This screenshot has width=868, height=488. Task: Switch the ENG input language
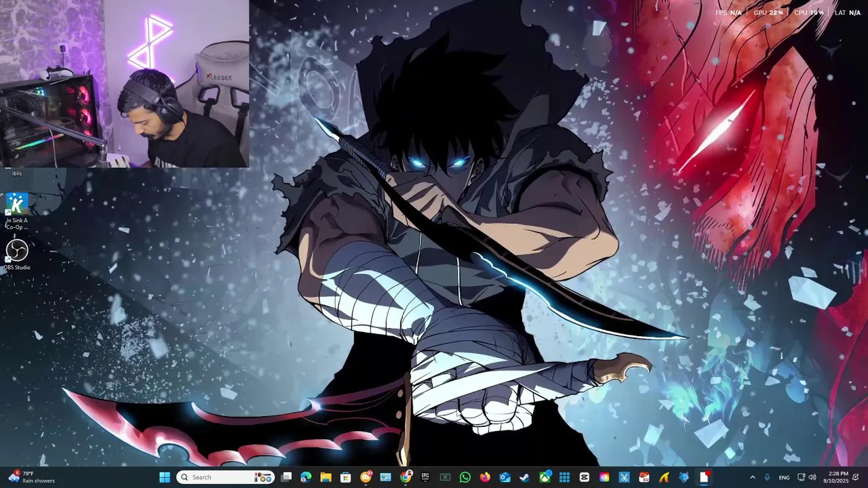click(784, 478)
